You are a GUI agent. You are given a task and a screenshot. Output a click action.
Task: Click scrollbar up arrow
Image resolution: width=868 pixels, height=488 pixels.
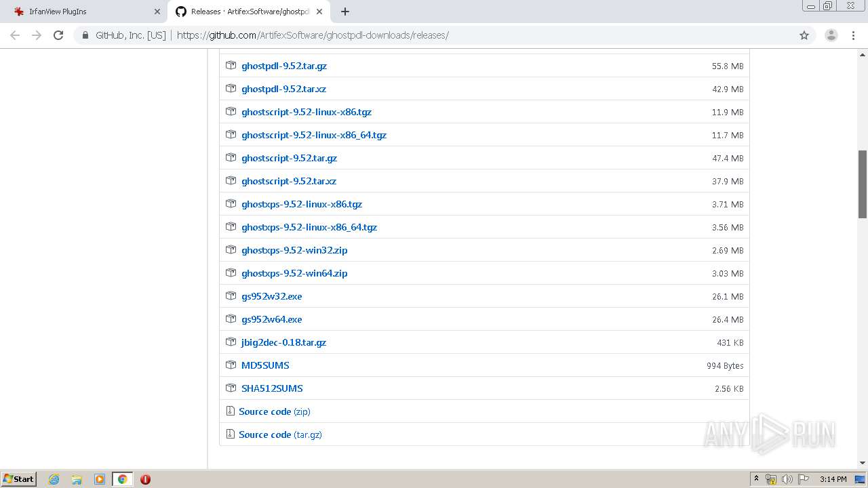point(863,54)
